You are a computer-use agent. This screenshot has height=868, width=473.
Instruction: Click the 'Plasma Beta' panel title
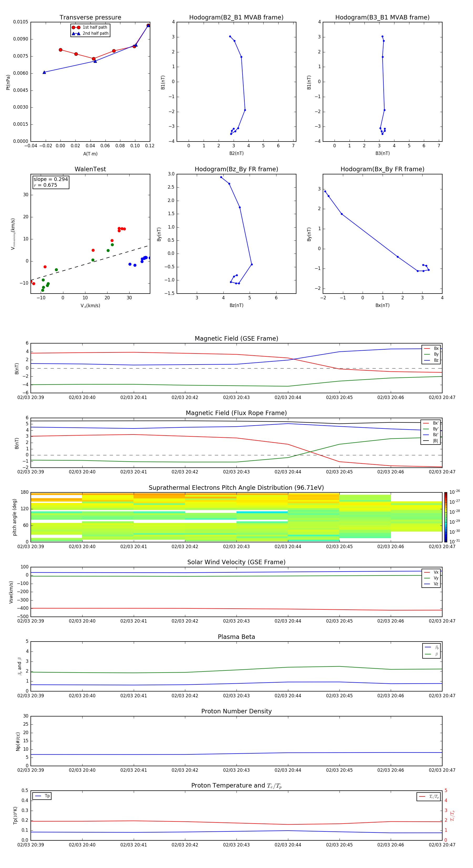click(x=236, y=637)
